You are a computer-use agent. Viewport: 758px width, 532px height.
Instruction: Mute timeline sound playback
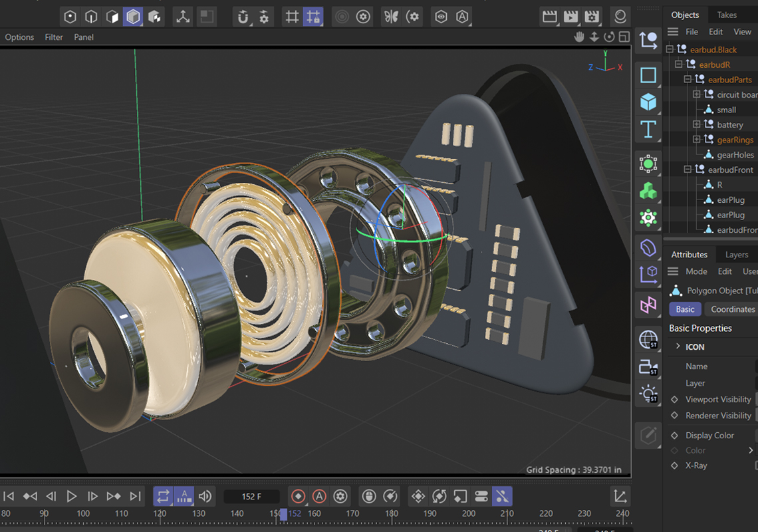(205, 496)
